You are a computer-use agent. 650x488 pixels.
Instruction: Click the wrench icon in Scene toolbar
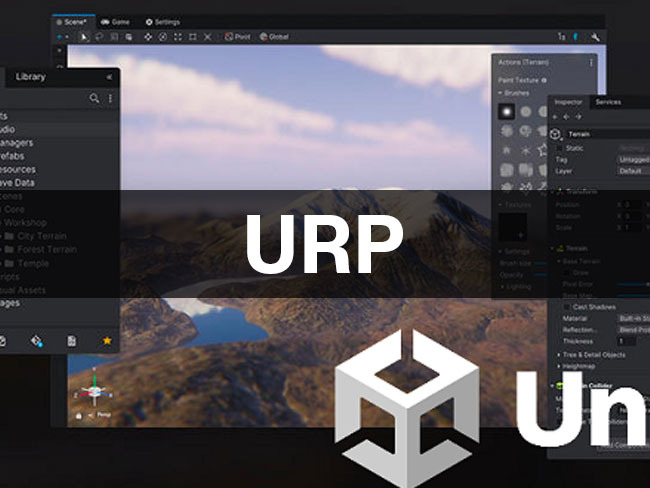coord(595,37)
